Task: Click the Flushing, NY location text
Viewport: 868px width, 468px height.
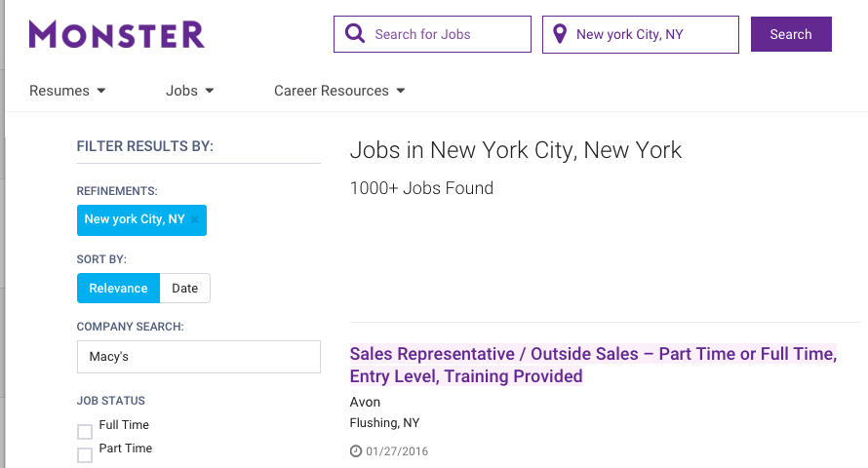Action: pyautogui.click(x=384, y=423)
